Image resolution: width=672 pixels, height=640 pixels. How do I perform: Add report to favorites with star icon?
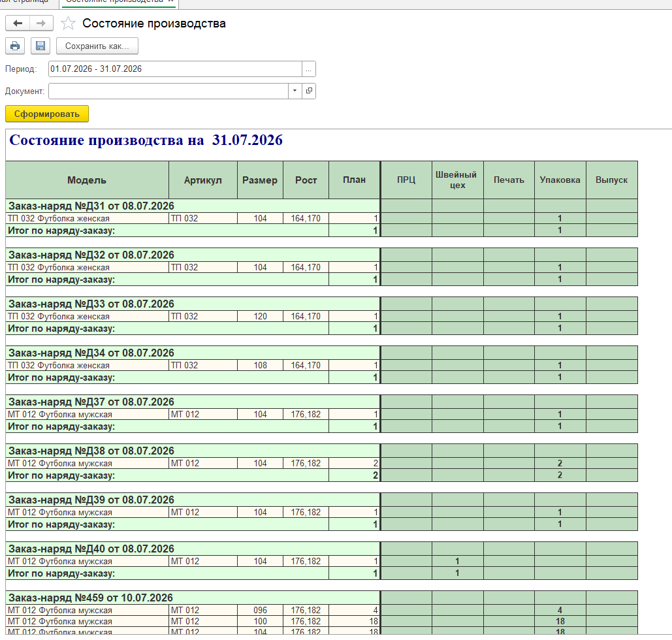[68, 23]
